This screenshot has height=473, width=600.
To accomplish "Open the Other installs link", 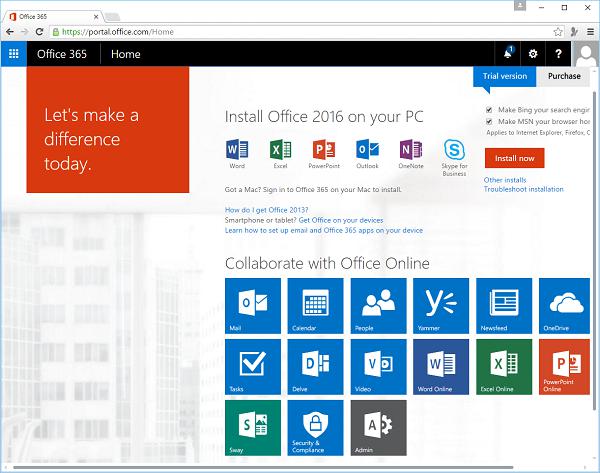I will [x=506, y=180].
